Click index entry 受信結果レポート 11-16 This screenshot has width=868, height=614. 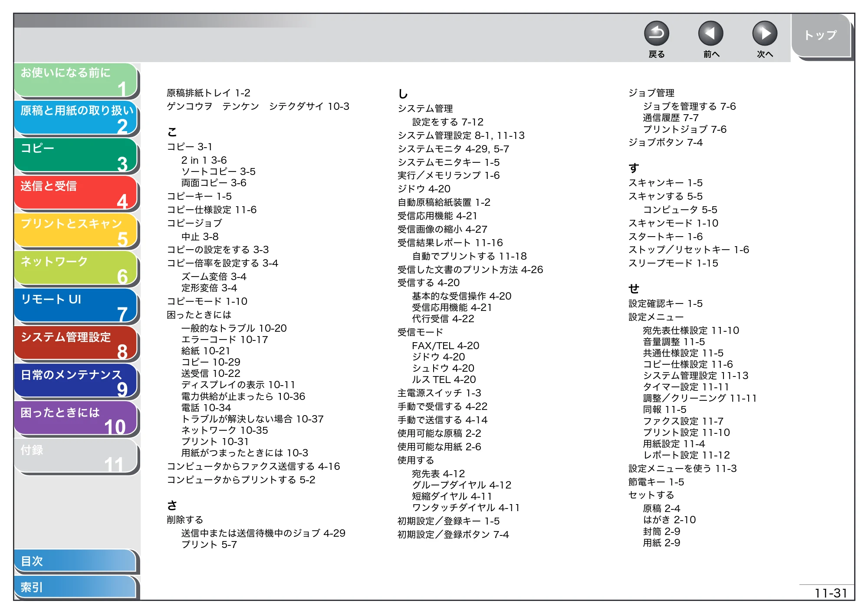[450, 243]
